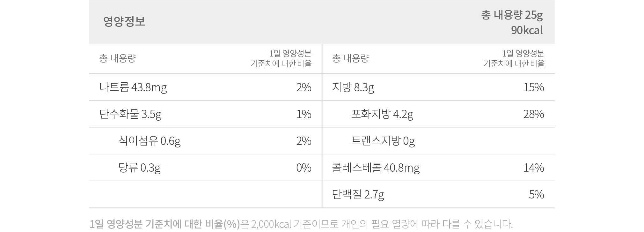The image size is (644, 232).
Task: Click the 90kcal calorie value
Action: [527, 30]
